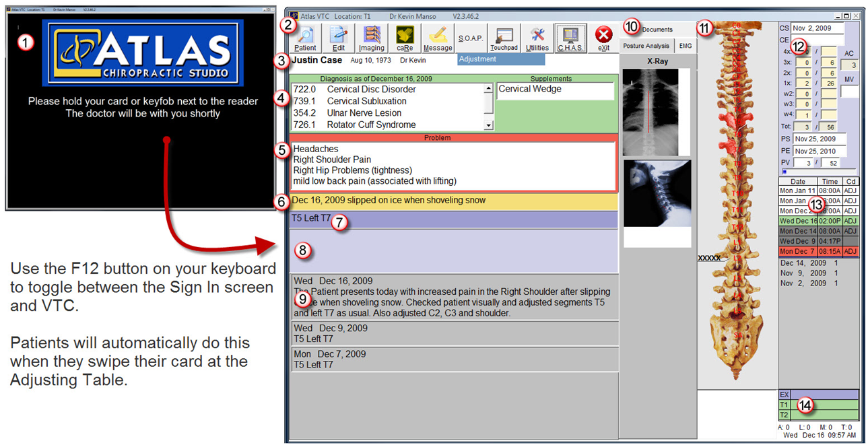Image resolution: width=868 pixels, height=447 pixels.
Task: Select the red 'Mon Dec 7 08:15A' appointment
Action: coord(818,251)
